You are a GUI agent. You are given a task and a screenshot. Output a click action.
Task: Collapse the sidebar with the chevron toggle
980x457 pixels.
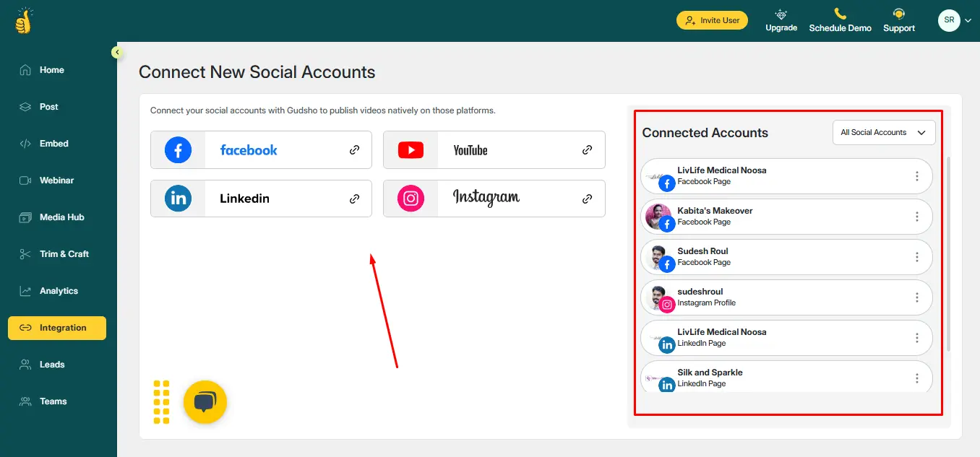116,52
